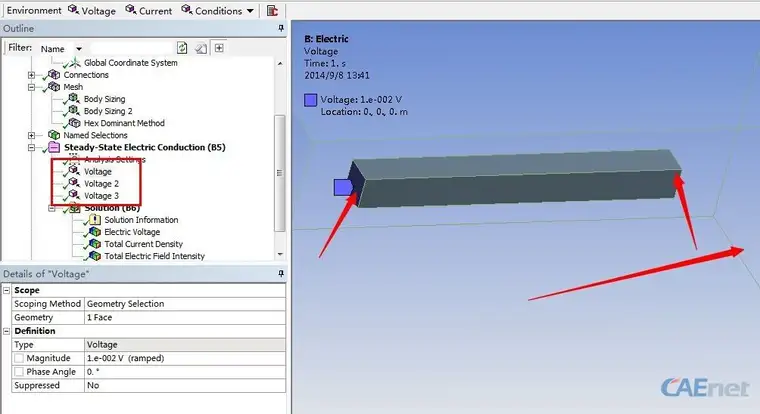Click the filter search input field
Image resolution: width=760 pixels, height=414 pixels.
pyautogui.click(x=132, y=48)
